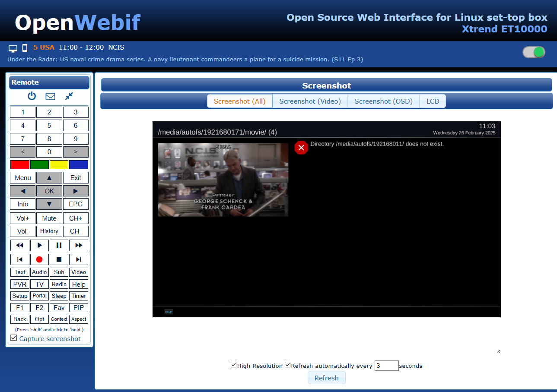This screenshot has height=392, width=557.
Task: Click the power icon in Remote panel
Action: point(32,96)
